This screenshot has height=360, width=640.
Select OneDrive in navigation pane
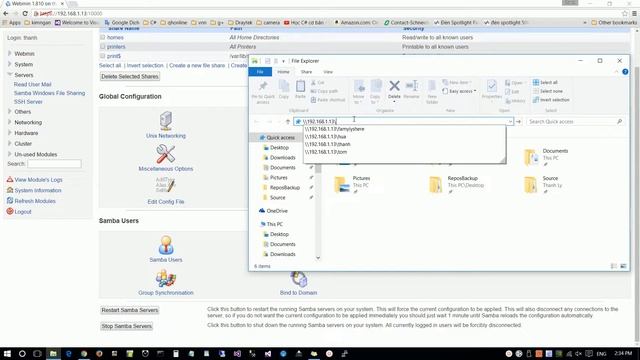(x=273, y=211)
